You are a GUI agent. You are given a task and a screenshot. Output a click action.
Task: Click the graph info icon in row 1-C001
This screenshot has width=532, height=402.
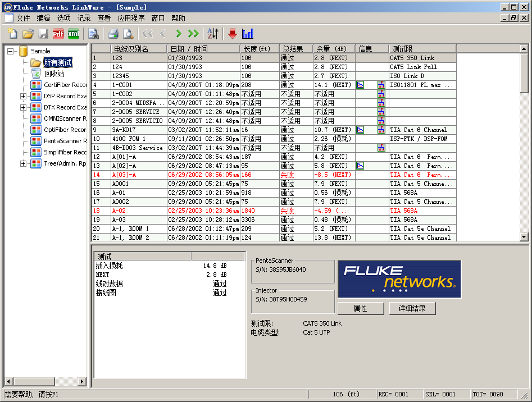tap(360, 85)
